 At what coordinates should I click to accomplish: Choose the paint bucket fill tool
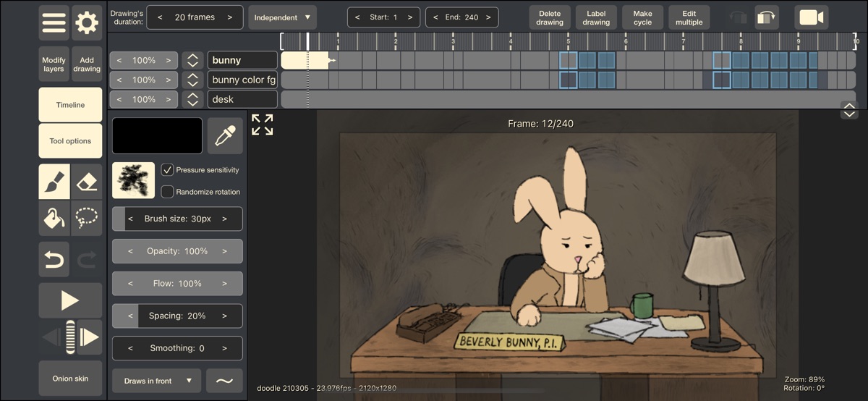click(54, 217)
